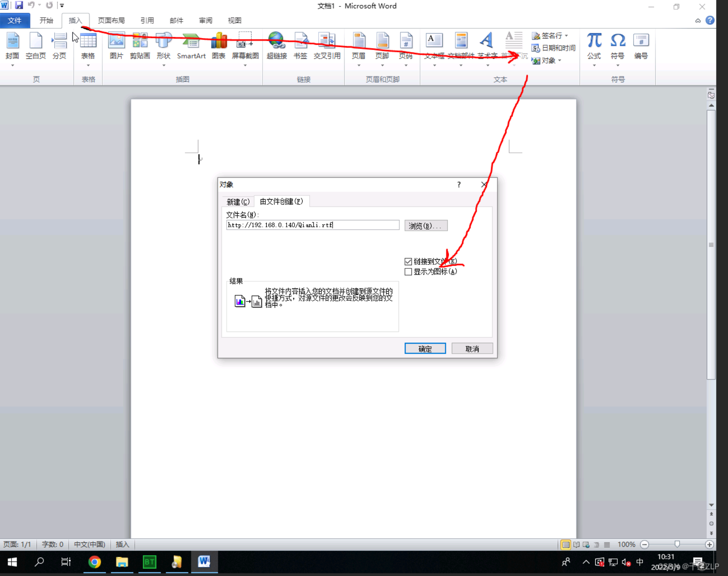Switch to the Review (审阅) tab
This screenshot has height=576, width=728.
205,20
